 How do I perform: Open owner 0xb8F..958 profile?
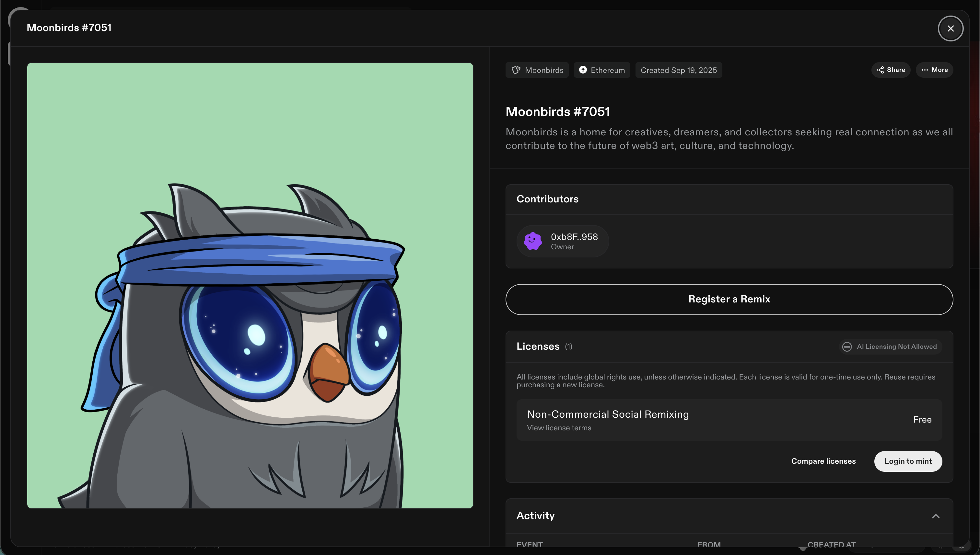click(563, 241)
